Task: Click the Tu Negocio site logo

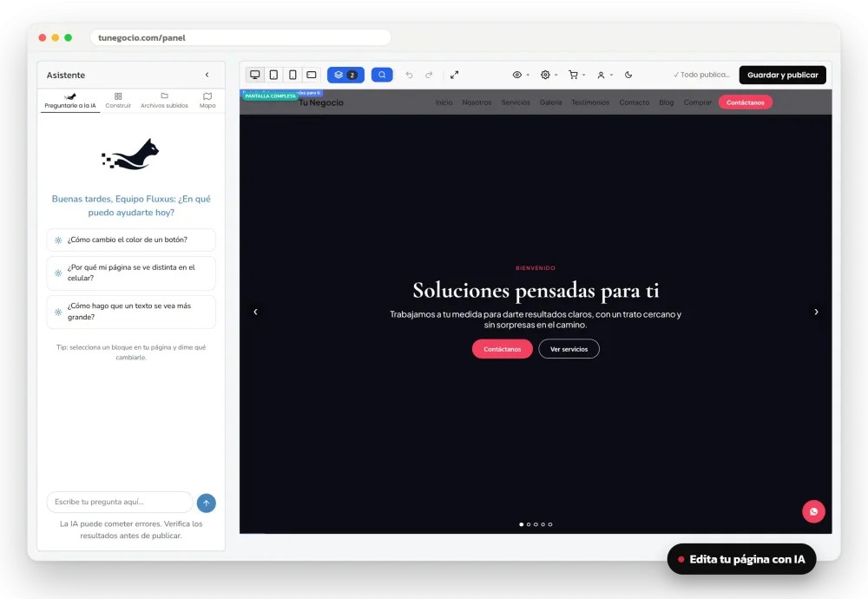Action: [321, 103]
